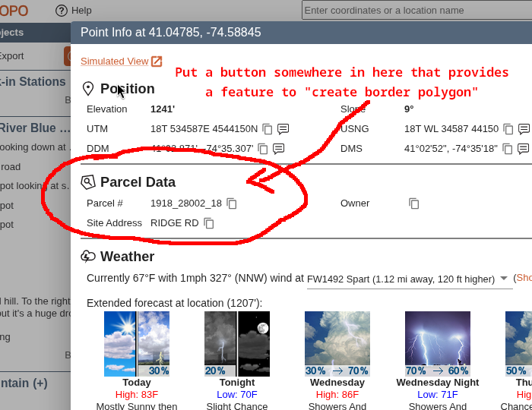Click the share icon next to USNG

pyautogui.click(x=524, y=129)
